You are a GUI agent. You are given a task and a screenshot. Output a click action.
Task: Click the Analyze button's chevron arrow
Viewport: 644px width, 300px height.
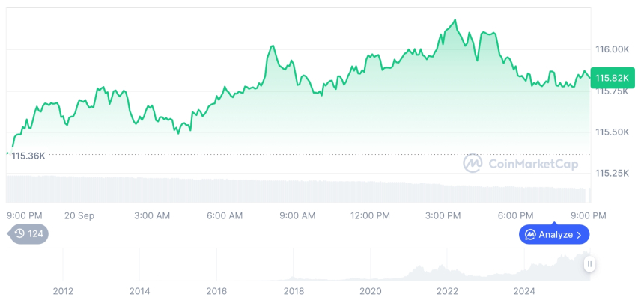[x=579, y=235]
